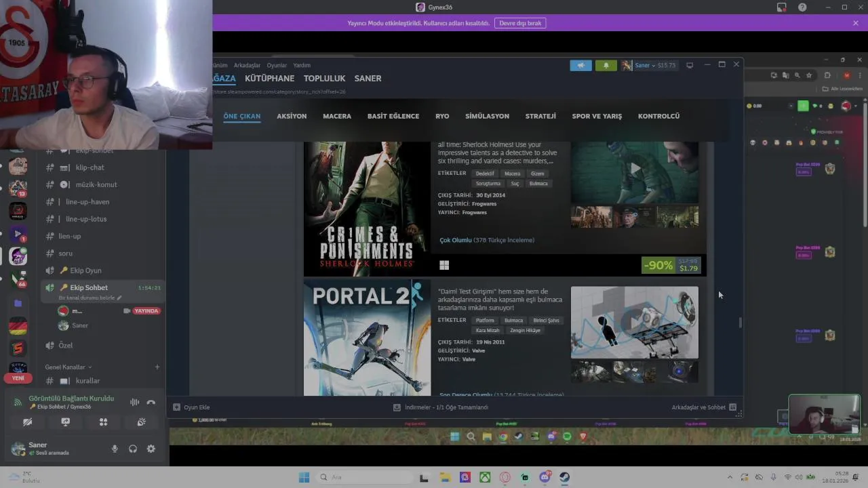Open SANER profile tab in Steam
Image resolution: width=868 pixels, height=488 pixels.
click(368, 79)
